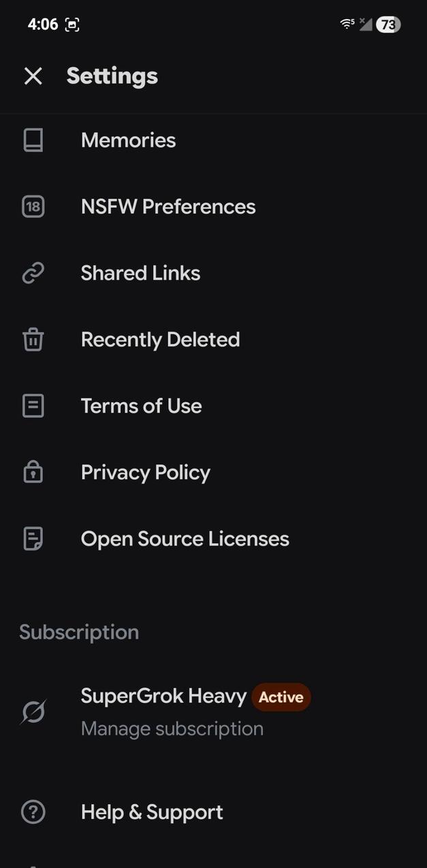Tap the Terms of Use document icon
427x868 pixels.
point(33,405)
